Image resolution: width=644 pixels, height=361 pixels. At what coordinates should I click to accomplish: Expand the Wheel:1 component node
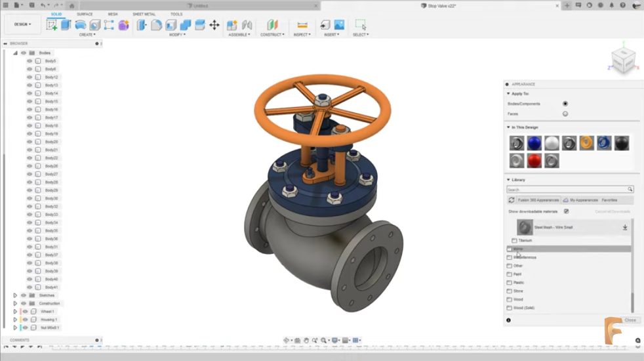(15, 311)
